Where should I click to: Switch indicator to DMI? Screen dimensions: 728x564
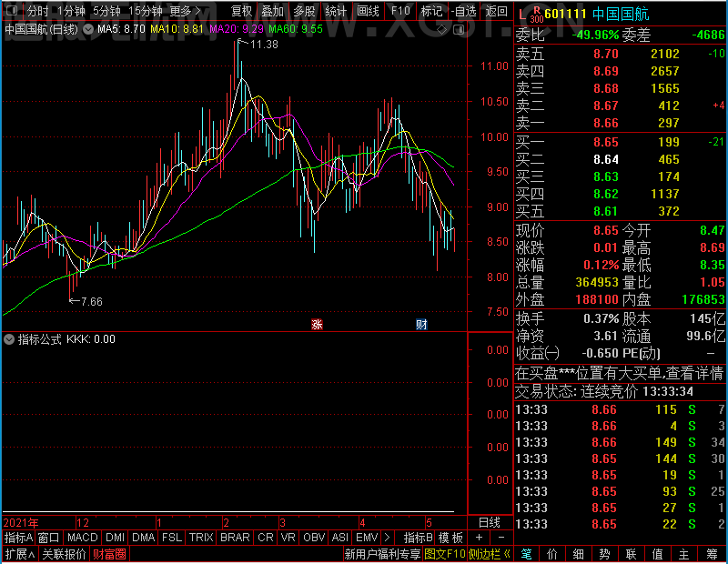point(115,538)
